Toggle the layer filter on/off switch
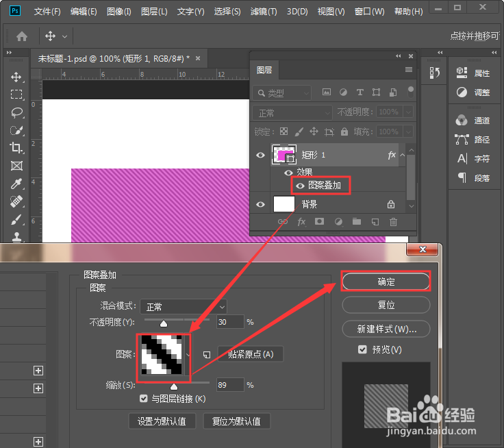Viewport: 504px width, 448px height. [410, 92]
